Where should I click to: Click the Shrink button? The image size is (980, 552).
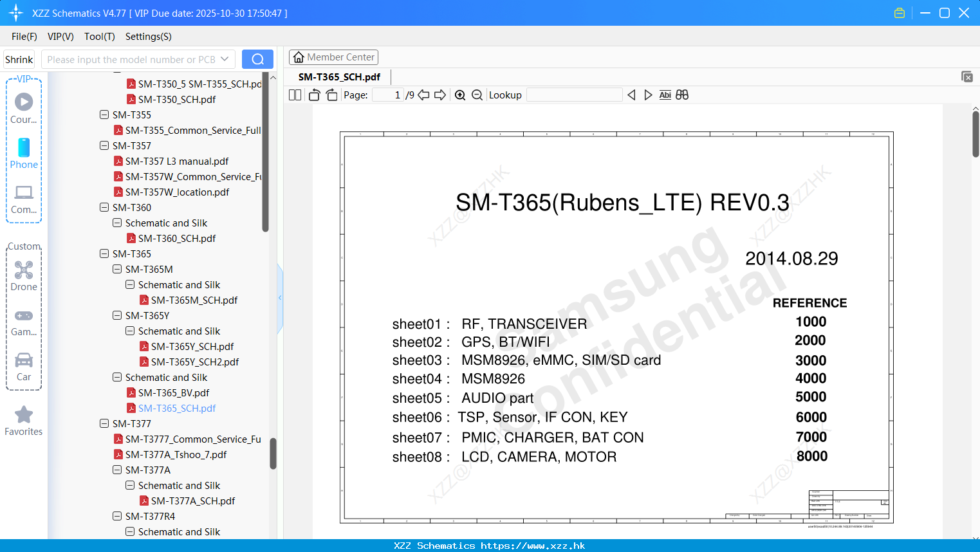click(19, 59)
